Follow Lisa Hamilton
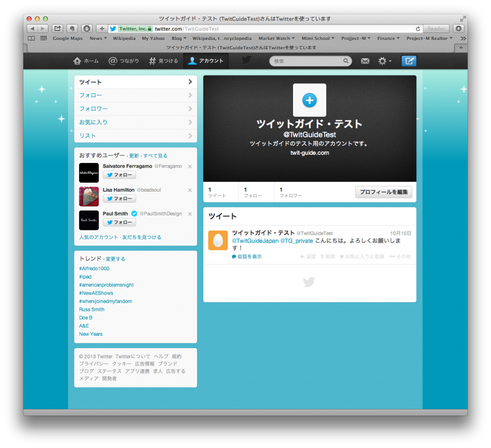This screenshot has height=448, width=491. point(119,199)
